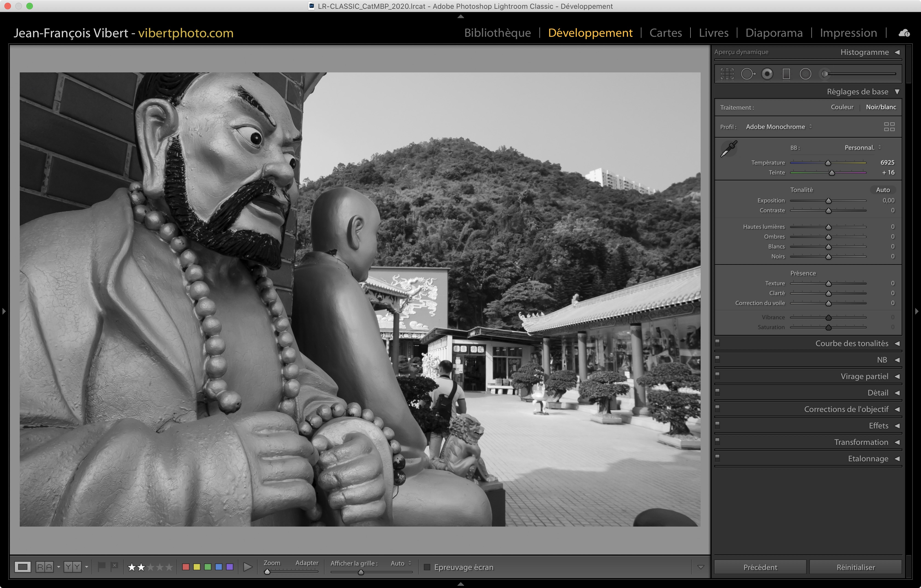This screenshot has height=588, width=921.
Task: Click the Réinitialiser button
Action: [x=855, y=567]
